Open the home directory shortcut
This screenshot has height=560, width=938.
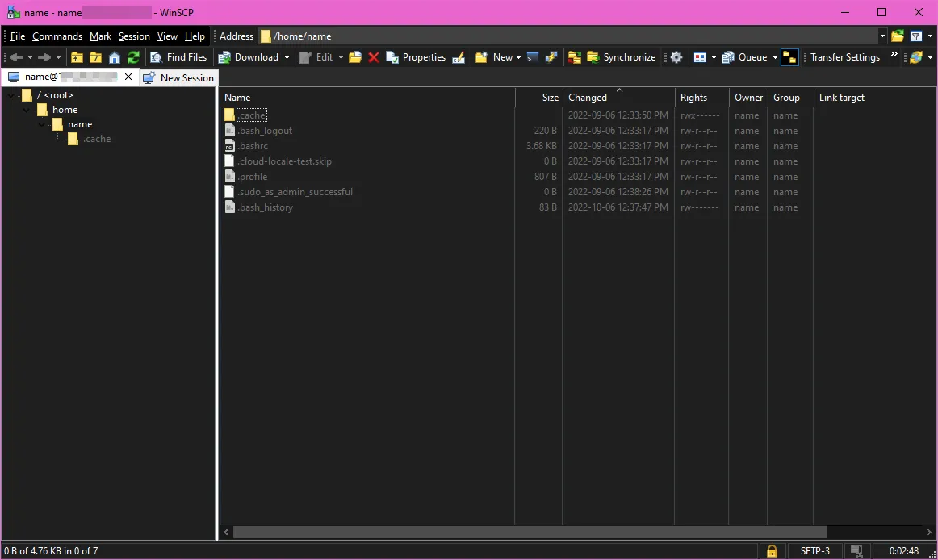(x=114, y=57)
